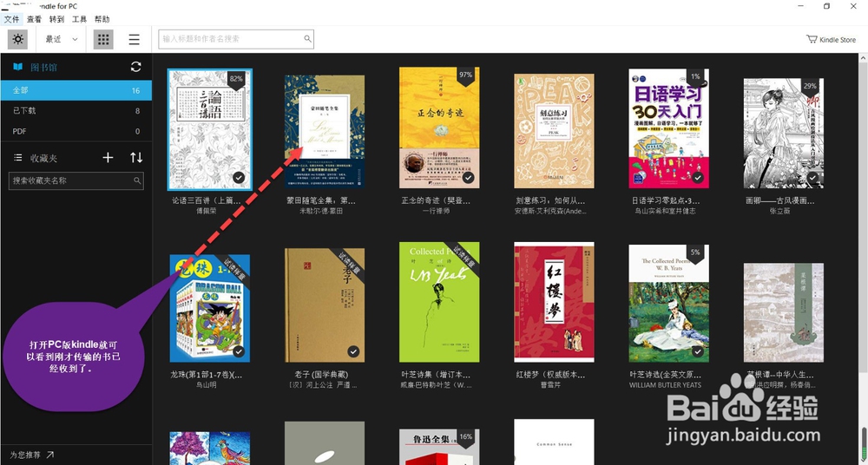Toggle the brightness theme icon
868x465 pixels.
(17, 39)
